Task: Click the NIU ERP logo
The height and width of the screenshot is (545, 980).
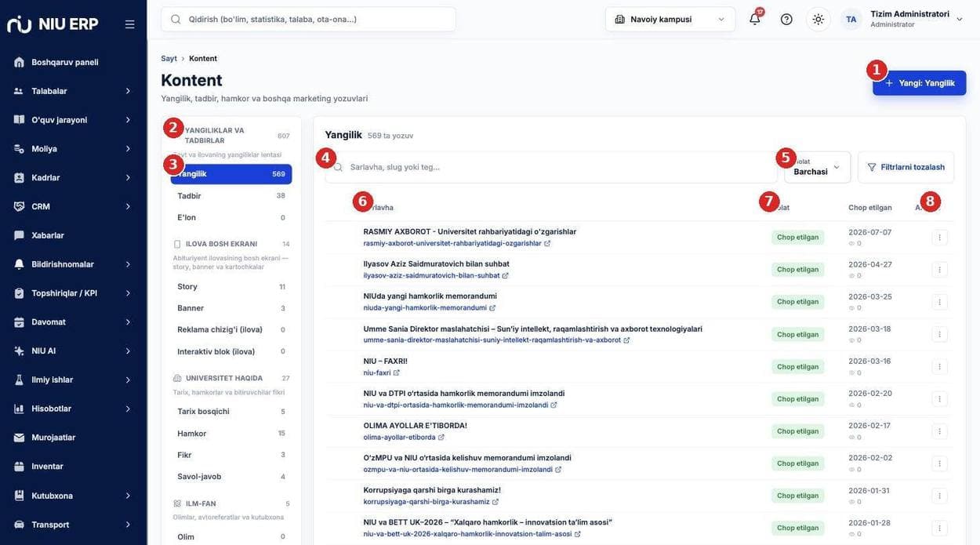Action: click(53, 24)
